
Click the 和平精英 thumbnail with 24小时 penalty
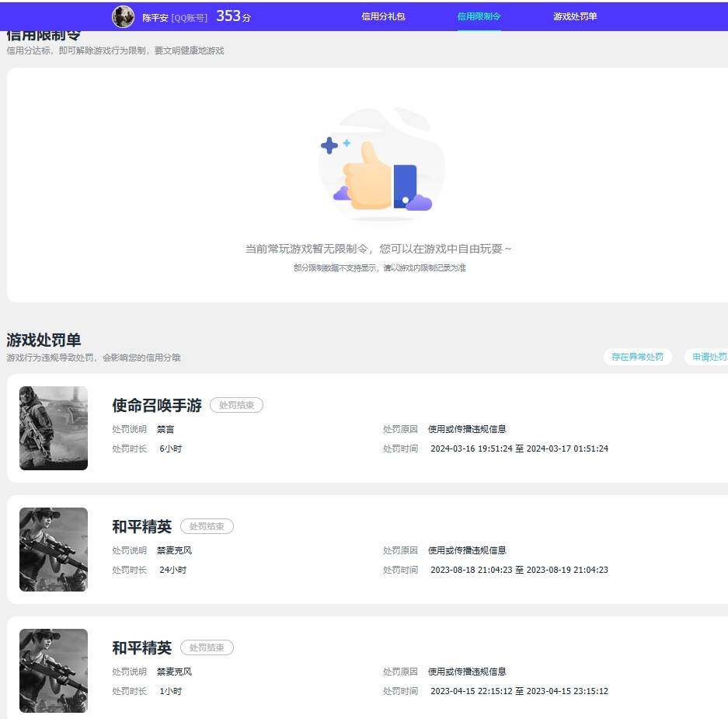(x=54, y=550)
